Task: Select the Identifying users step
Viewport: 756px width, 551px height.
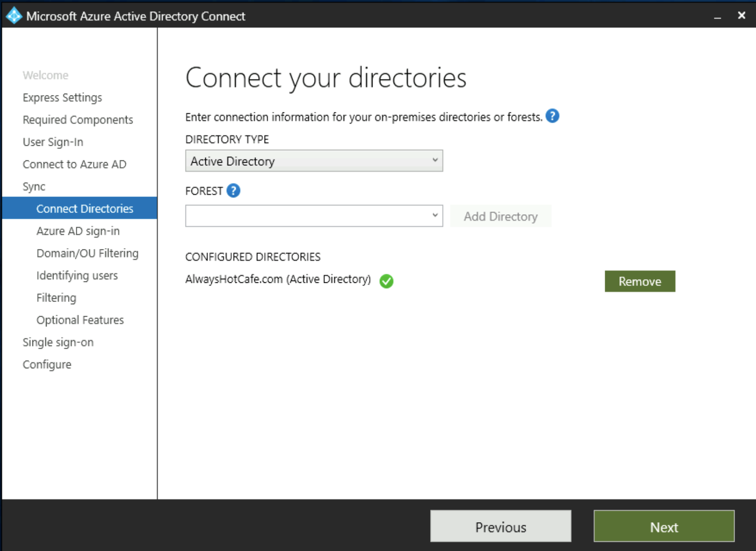Action: (77, 275)
